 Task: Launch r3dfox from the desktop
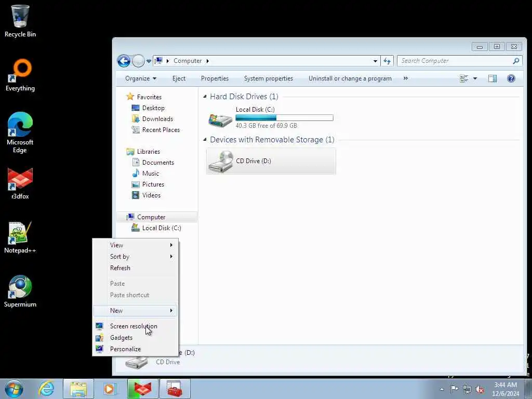pyautogui.click(x=20, y=183)
